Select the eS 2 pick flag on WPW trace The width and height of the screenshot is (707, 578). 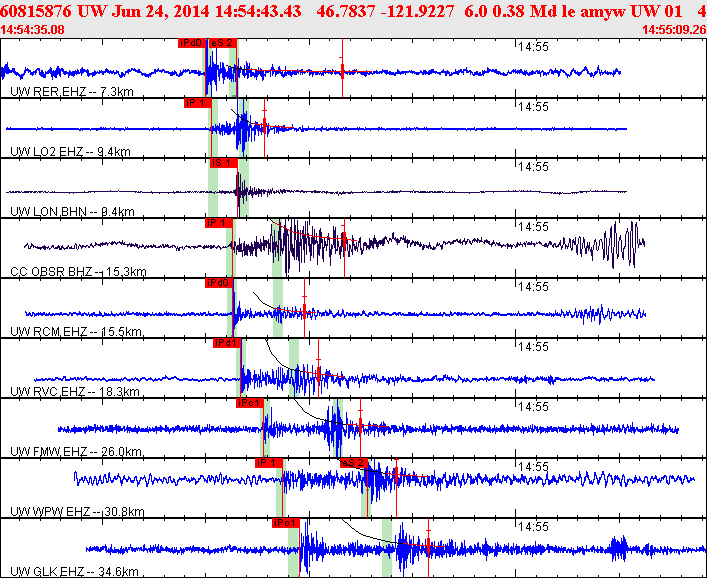point(354,463)
